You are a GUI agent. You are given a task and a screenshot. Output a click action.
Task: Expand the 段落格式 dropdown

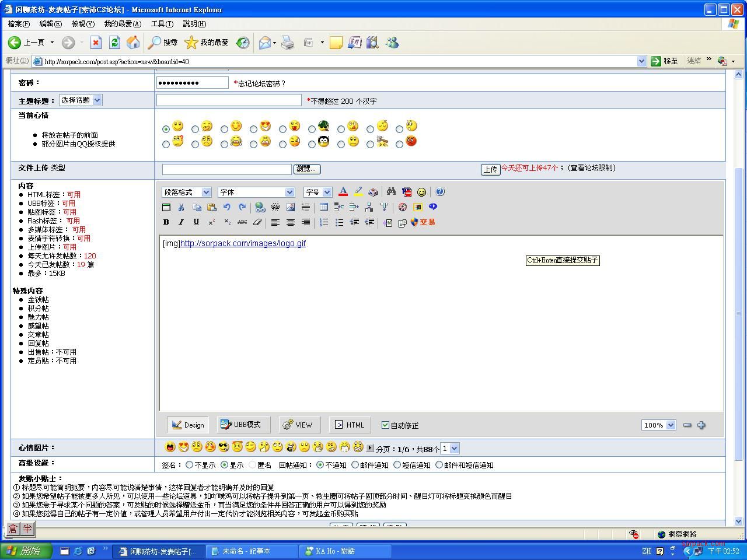[x=187, y=192]
